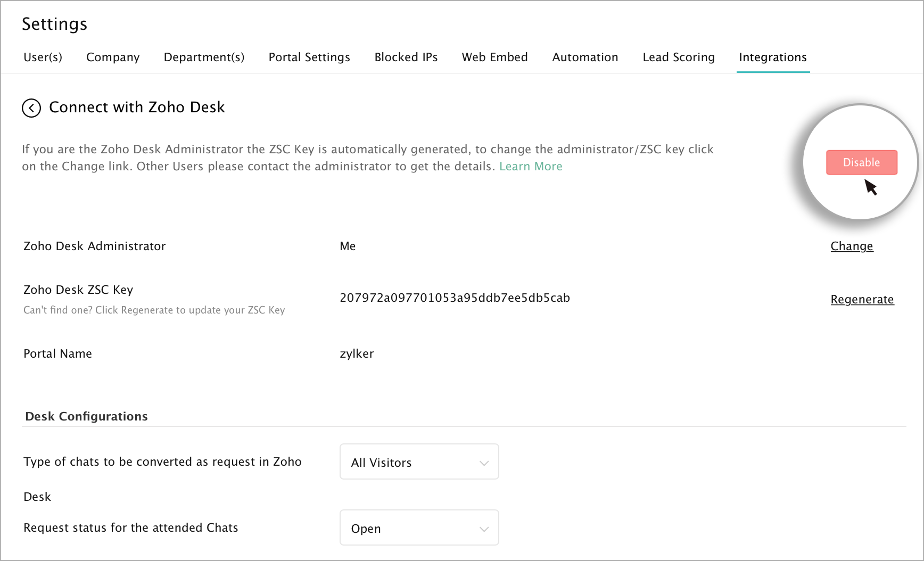The width and height of the screenshot is (924, 561).
Task: Open the Department(s) tab
Action: [204, 57]
